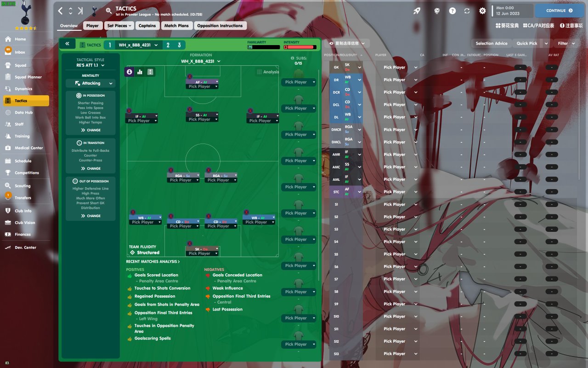588x368 pixels.
Task: Open Schedule in the sidebar
Action: [26, 161]
